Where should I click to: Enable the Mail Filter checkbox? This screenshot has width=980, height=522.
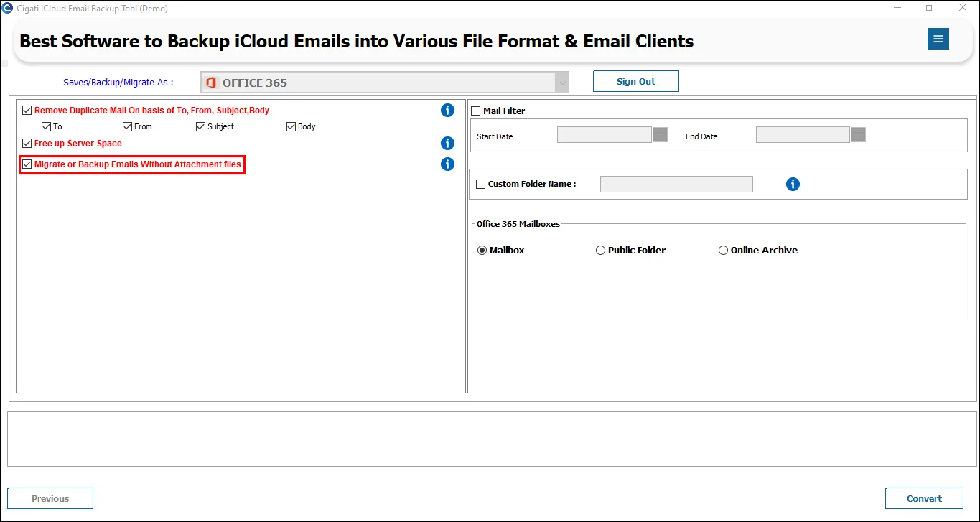coord(475,111)
